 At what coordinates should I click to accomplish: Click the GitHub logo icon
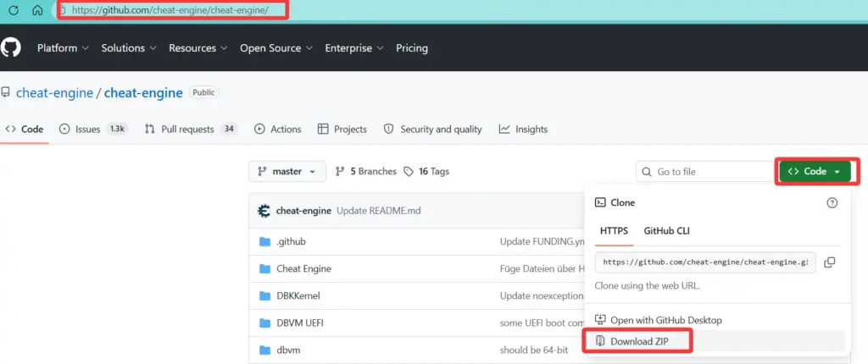[x=10, y=48]
